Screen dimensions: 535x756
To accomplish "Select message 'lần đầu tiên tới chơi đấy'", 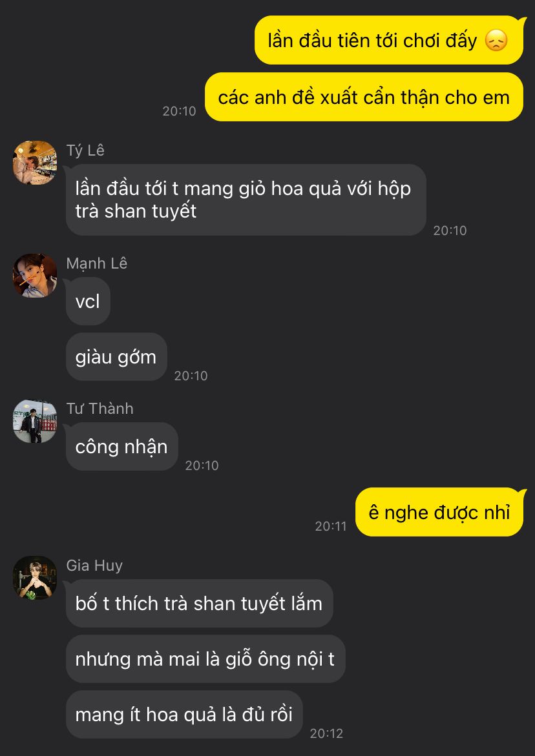I will coord(389,40).
